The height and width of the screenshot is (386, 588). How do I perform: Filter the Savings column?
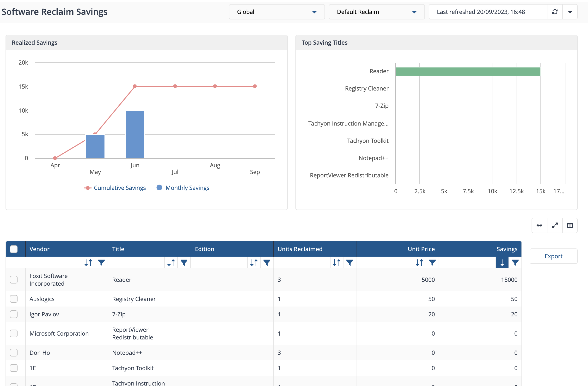(515, 262)
